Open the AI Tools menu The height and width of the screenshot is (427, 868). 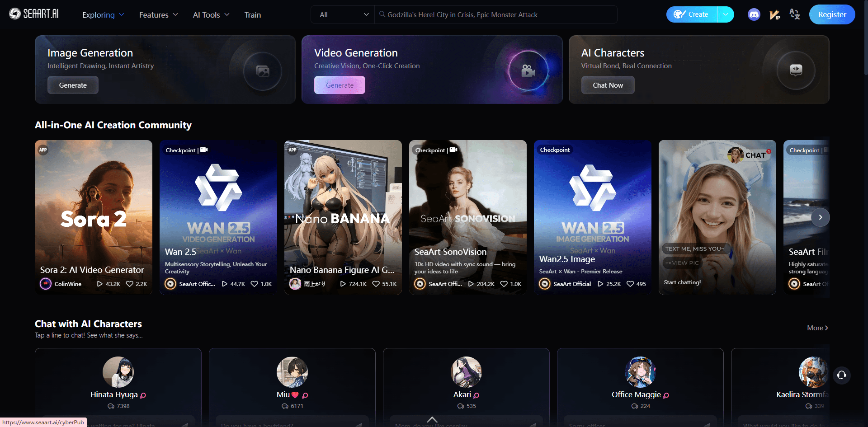click(211, 15)
